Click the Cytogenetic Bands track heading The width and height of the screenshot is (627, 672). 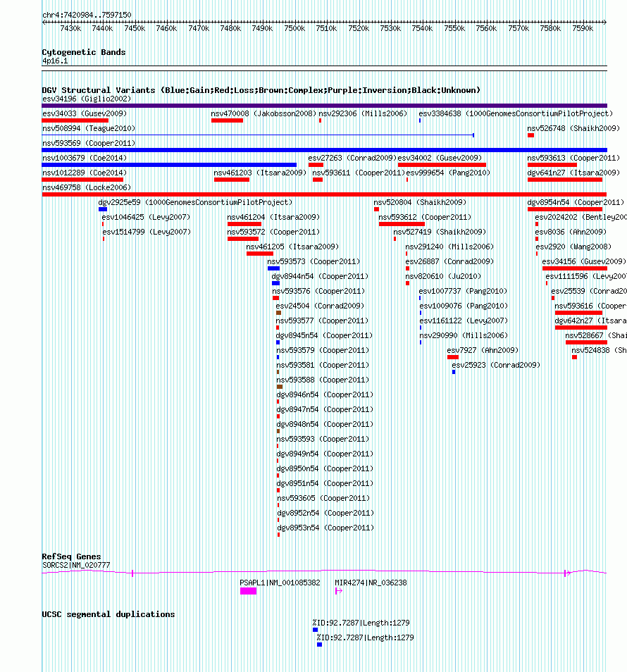tap(84, 52)
